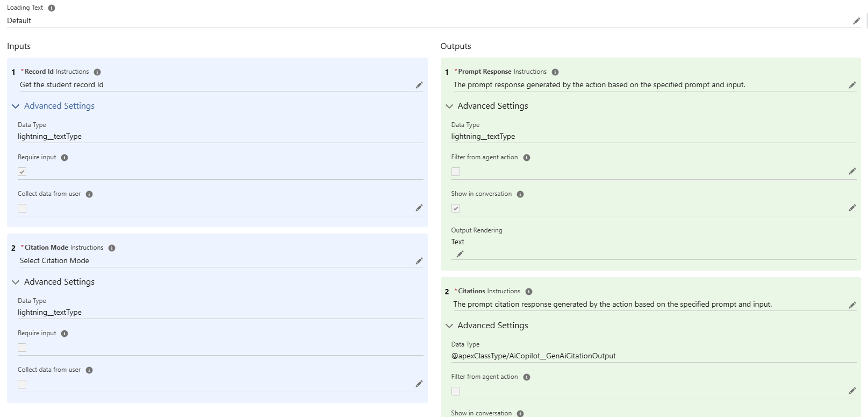
Task: Open info tooltip beside Citations Instructions
Action: (529, 292)
